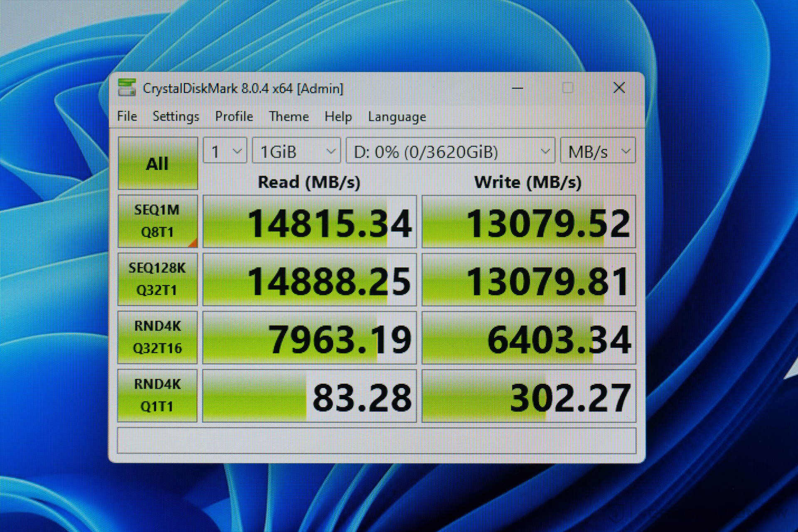Select the SEQ128K write value 13079.81

coord(529,280)
